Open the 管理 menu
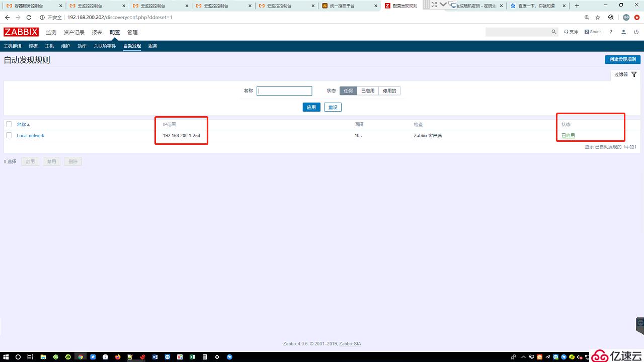Screen dimensions: 644x362 (x=132, y=32)
